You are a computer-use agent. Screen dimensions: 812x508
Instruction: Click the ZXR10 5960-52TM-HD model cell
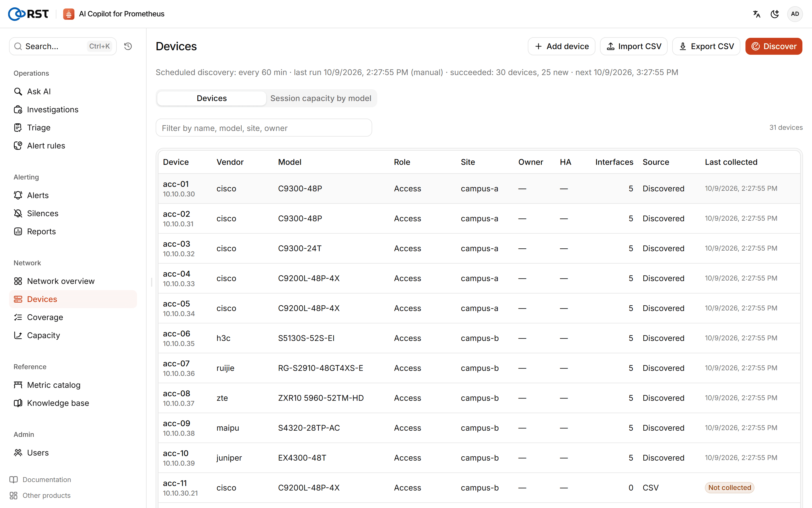pos(321,398)
